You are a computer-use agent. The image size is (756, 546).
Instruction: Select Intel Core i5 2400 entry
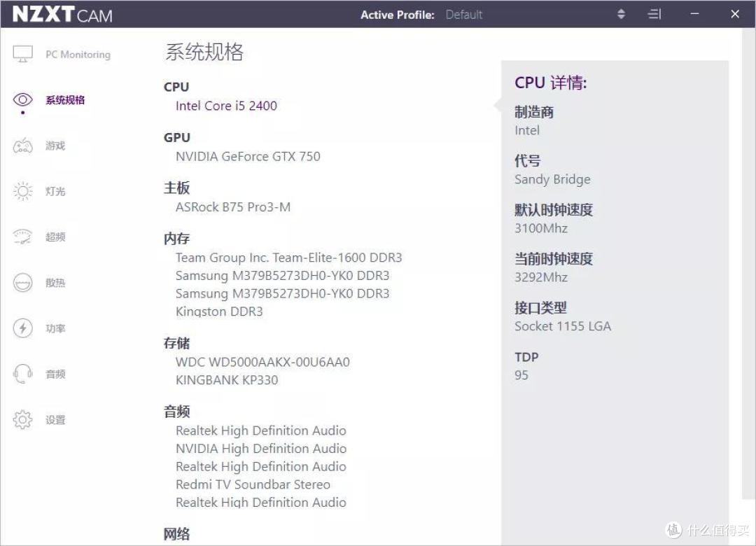tap(226, 106)
